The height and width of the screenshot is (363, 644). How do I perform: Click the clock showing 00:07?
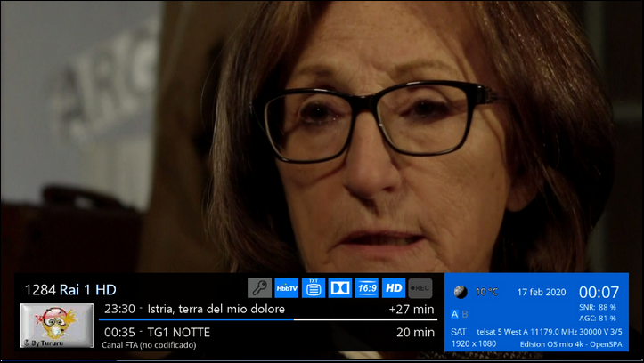coord(599,292)
